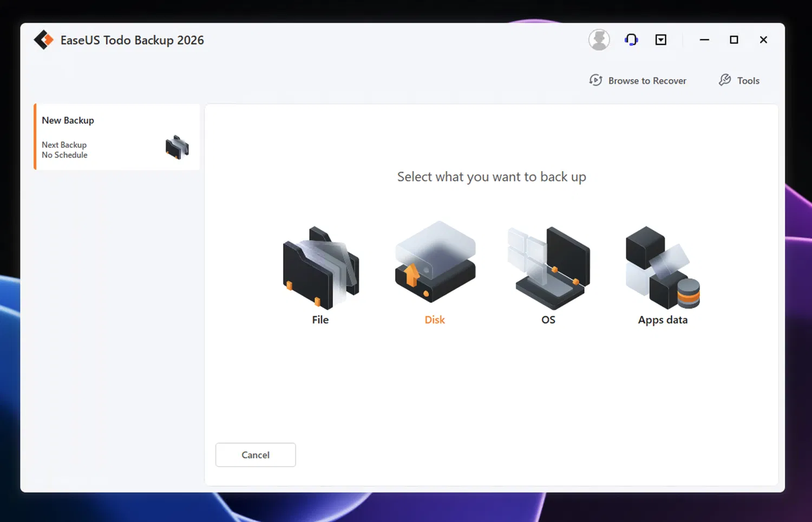Screen dimensions: 812x522
Task: Open the Tools menu
Action: click(739, 81)
